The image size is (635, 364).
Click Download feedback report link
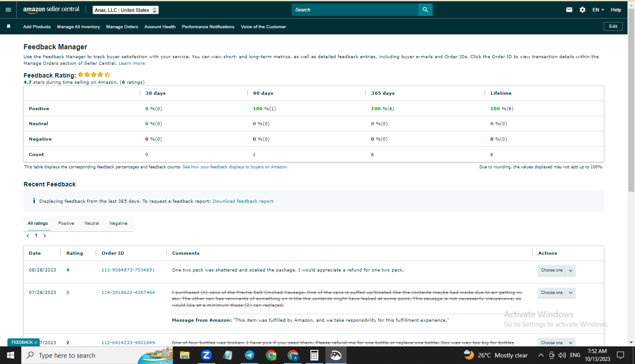pos(243,201)
